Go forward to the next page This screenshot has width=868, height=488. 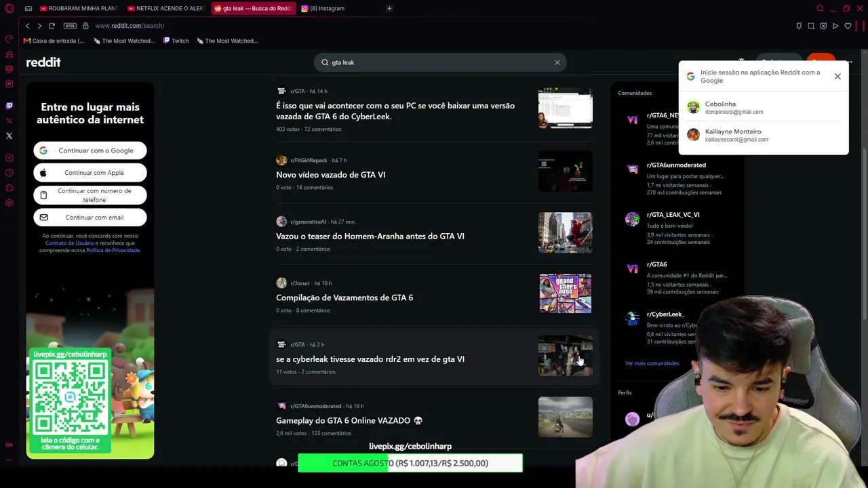39,26
